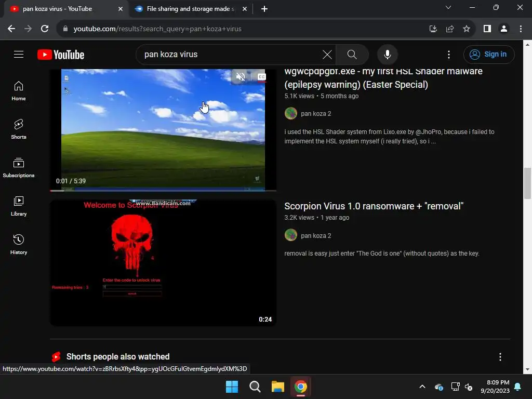The width and height of the screenshot is (532, 399).
Task: Open Library in sidebar
Action: click(x=19, y=206)
